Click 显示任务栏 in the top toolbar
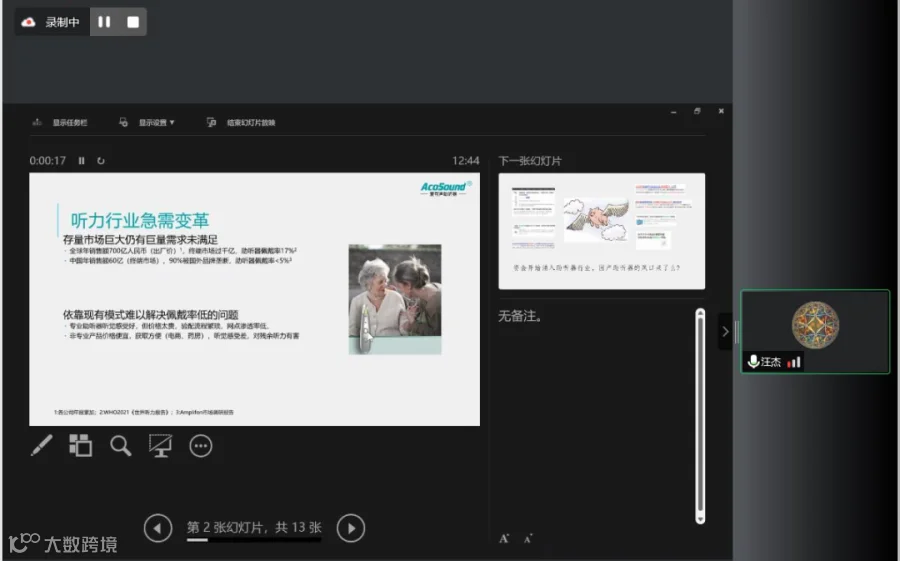This screenshot has width=900, height=561. click(60, 122)
